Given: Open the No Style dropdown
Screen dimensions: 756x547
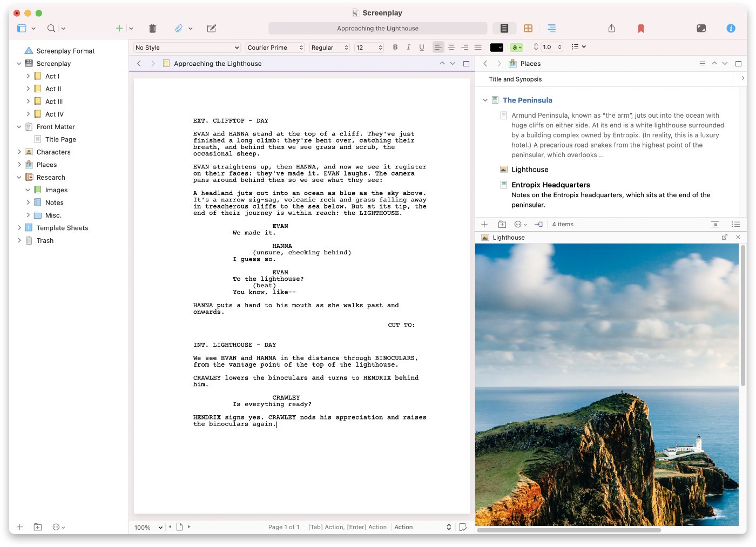Looking at the screenshot, I should [x=186, y=48].
